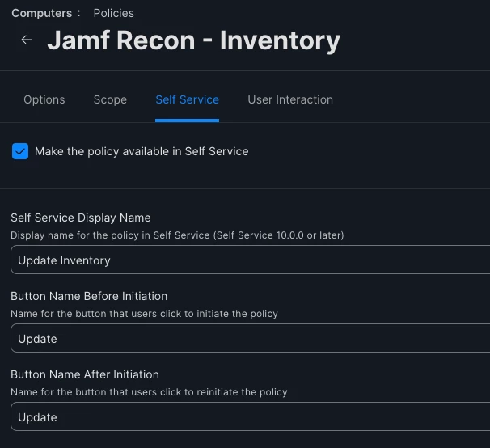This screenshot has height=448, width=490.
Task: Click the Self Service Display Name label
Action: pyautogui.click(x=81, y=218)
